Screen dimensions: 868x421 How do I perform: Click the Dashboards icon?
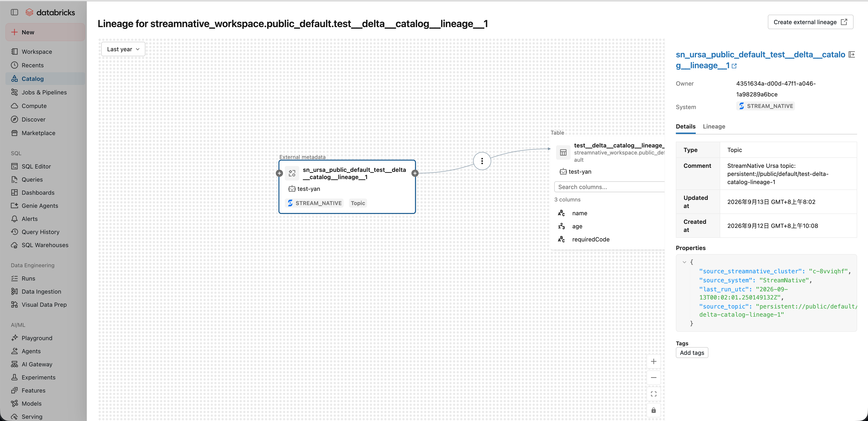(x=14, y=192)
